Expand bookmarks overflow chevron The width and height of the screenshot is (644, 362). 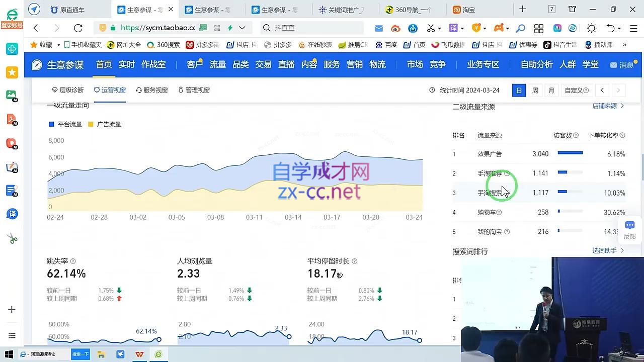625,45
